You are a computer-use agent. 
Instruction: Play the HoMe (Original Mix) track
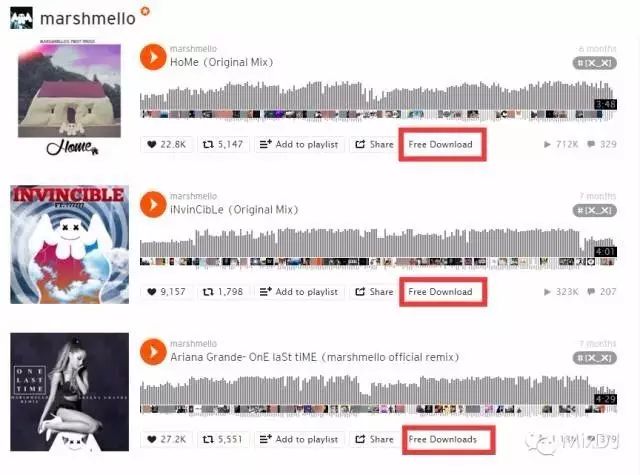tap(153, 57)
